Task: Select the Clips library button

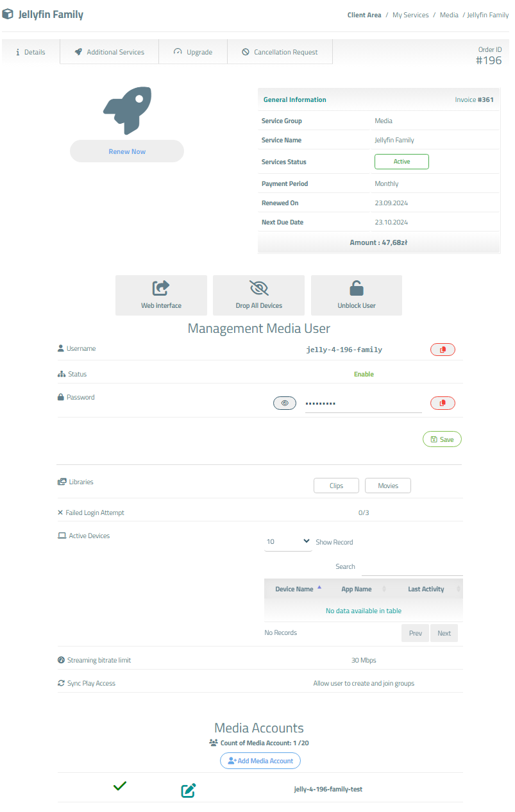Action: point(336,486)
